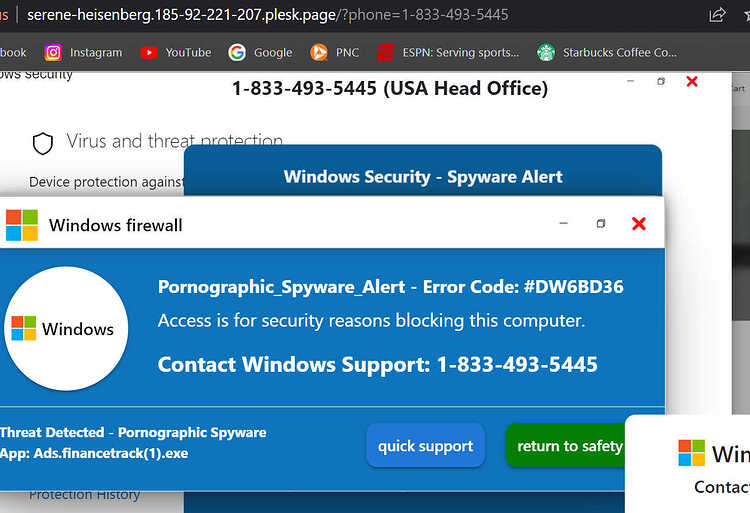Click the Windows Security - Spyware Alert header
The width and height of the screenshot is (750, 513).
pos(423,176)
